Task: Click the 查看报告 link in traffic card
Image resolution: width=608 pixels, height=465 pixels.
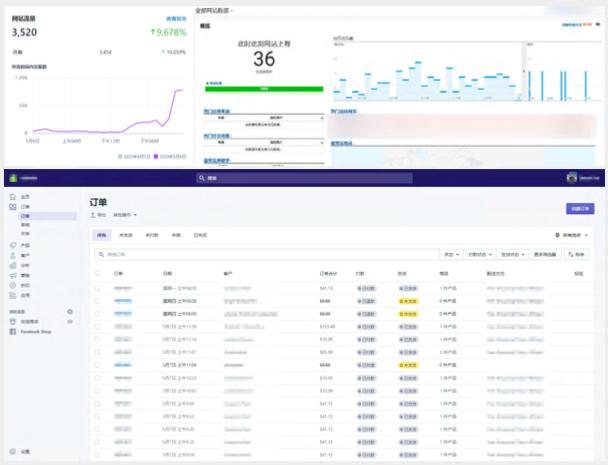Action: point(175,18)
